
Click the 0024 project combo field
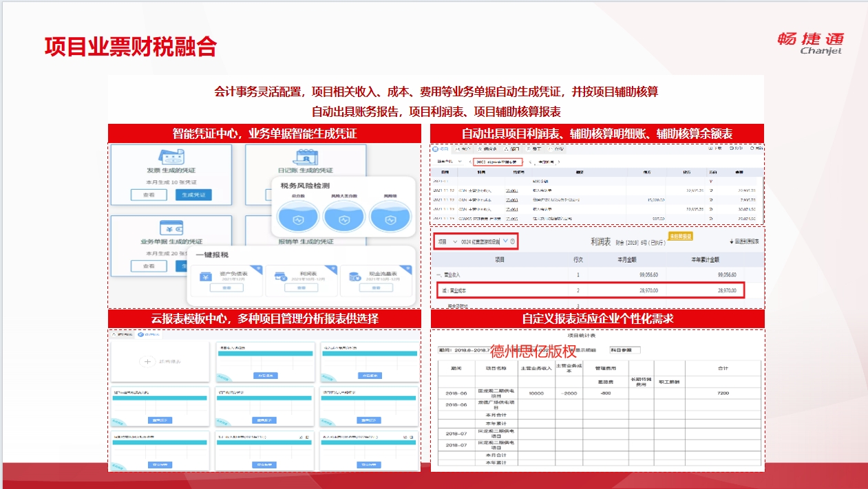480,241
